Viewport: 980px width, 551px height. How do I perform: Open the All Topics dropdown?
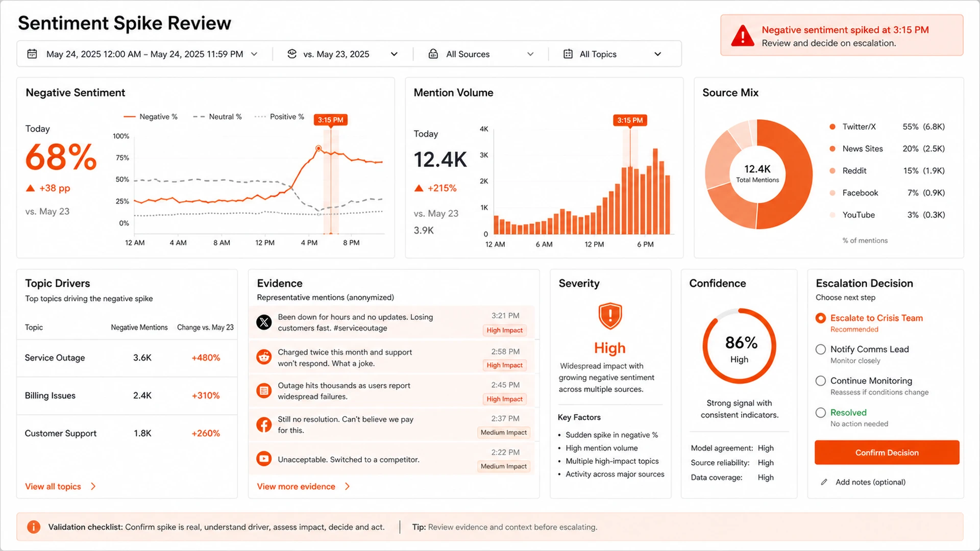[x=612, y=54]
